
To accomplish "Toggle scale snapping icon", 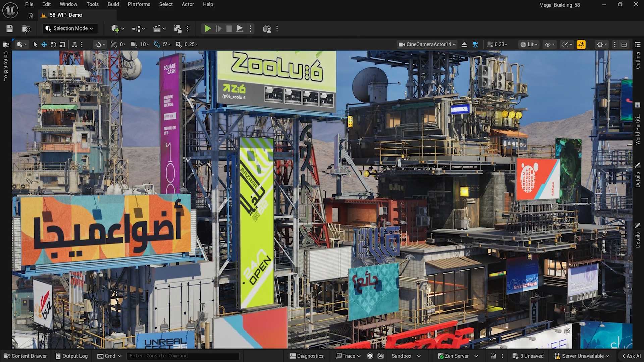I will coord(179,44).
